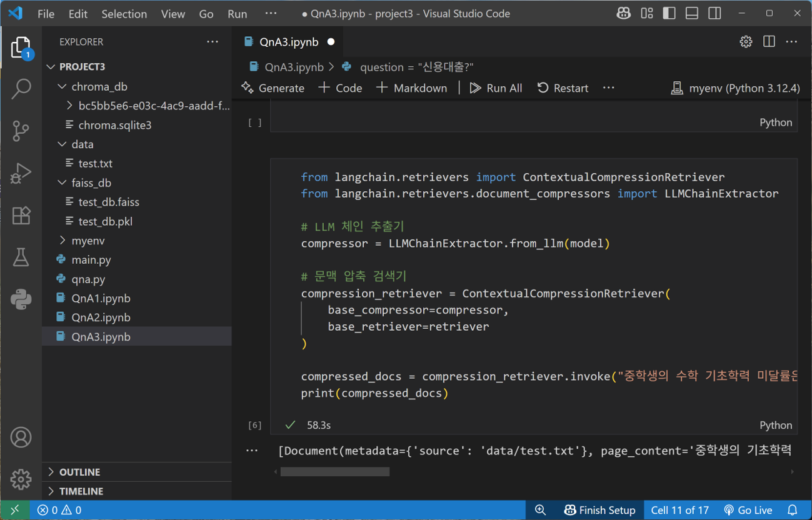Viewport: 812px width, 520px height.
Task: Open the Edit menu
Action: coord(78,14)
